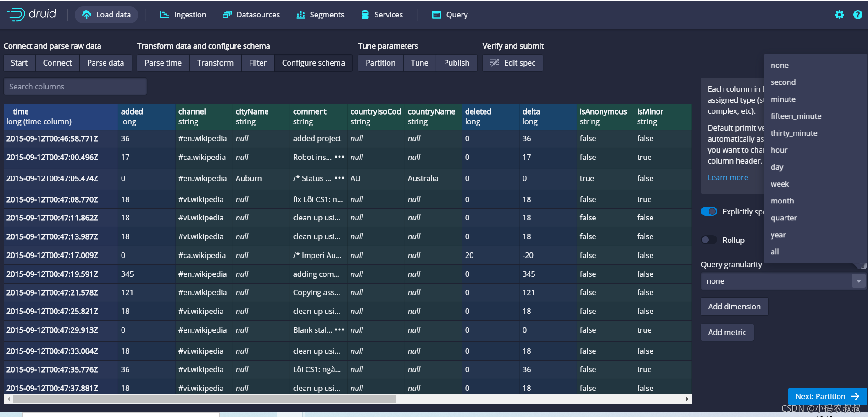Select the isMinor column header
This screenshot has height=417, width=868.
click(663, 116)
